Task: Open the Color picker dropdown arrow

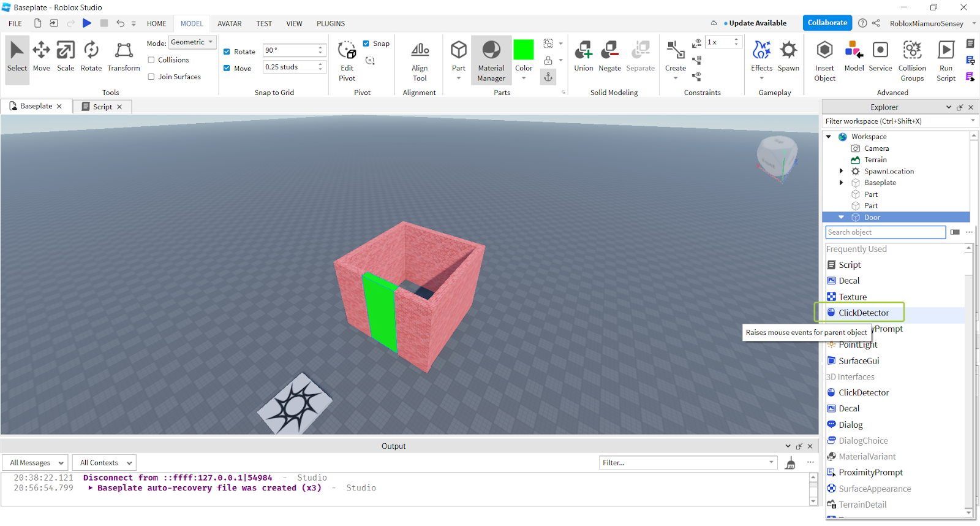Action: (x=524, y=78)
